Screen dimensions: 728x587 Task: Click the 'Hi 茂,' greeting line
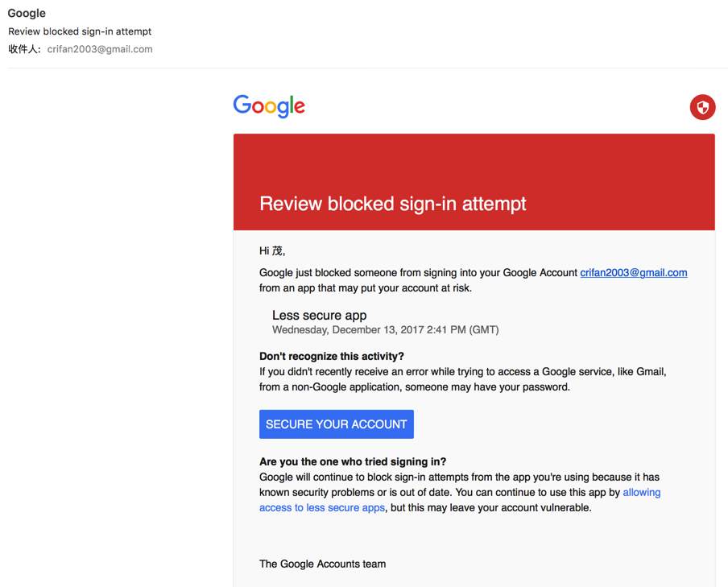pos(272,251)
